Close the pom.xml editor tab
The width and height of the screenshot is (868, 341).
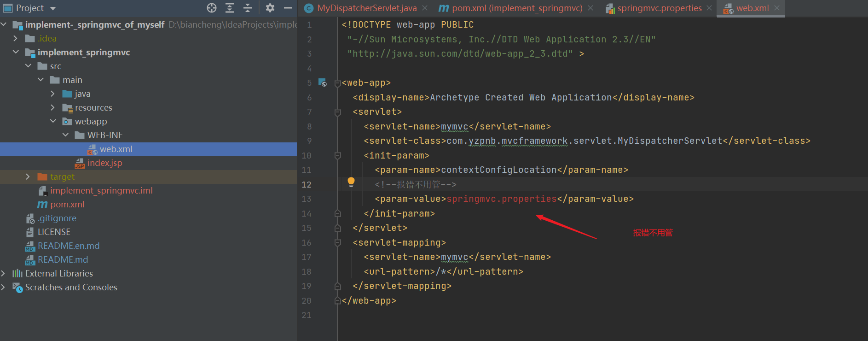(590, 8)
